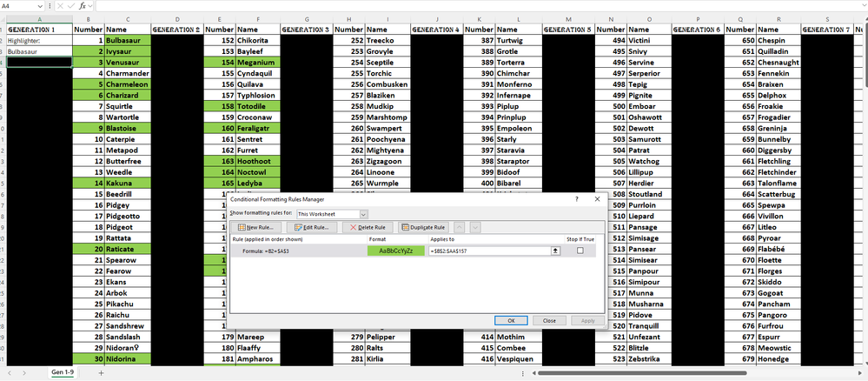Click the formula bar input area
Viewport: 868px width, 381px height.
pyautogui.click(x=476, y=5)
